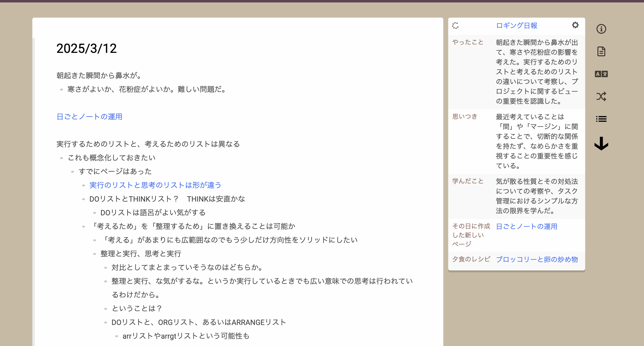Click the loading spinner icon in the panel

(455, 25)
